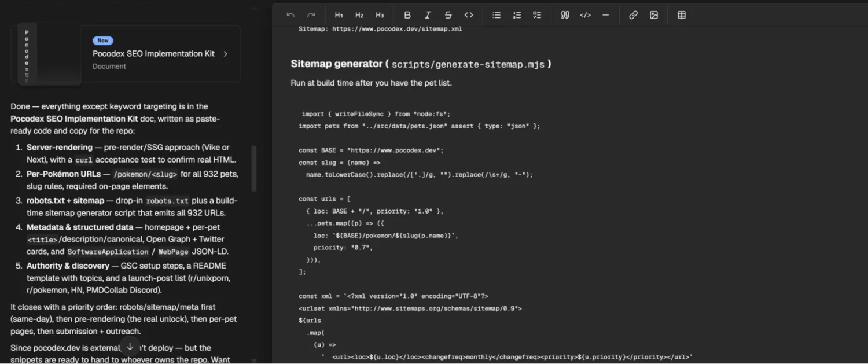Click the 'const slug' code line
Viewport: 868px width, 364px height.
[x=340, y=163]
